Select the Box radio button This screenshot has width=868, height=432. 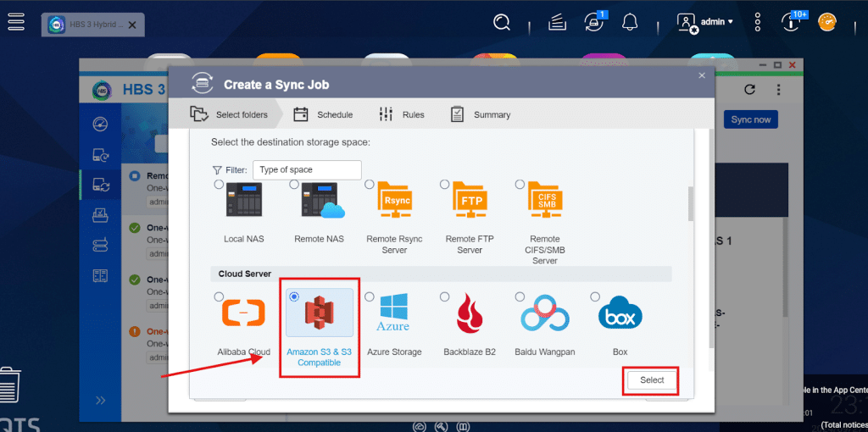pyautogui.click(x=595, y=297)
